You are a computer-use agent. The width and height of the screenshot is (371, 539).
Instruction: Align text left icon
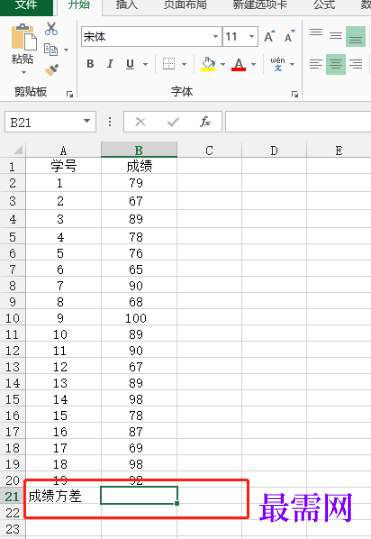pos(316,64)
